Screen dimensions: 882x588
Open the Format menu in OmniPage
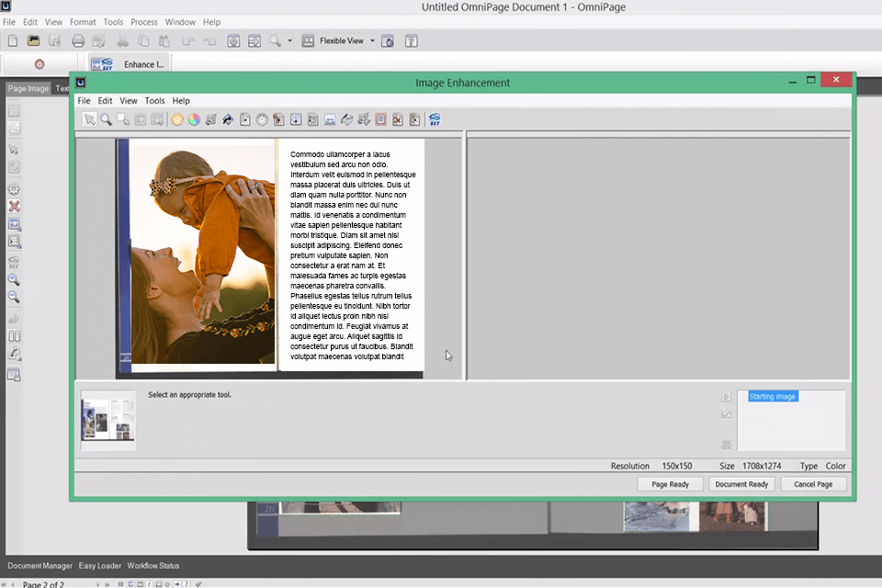(83, 22)
